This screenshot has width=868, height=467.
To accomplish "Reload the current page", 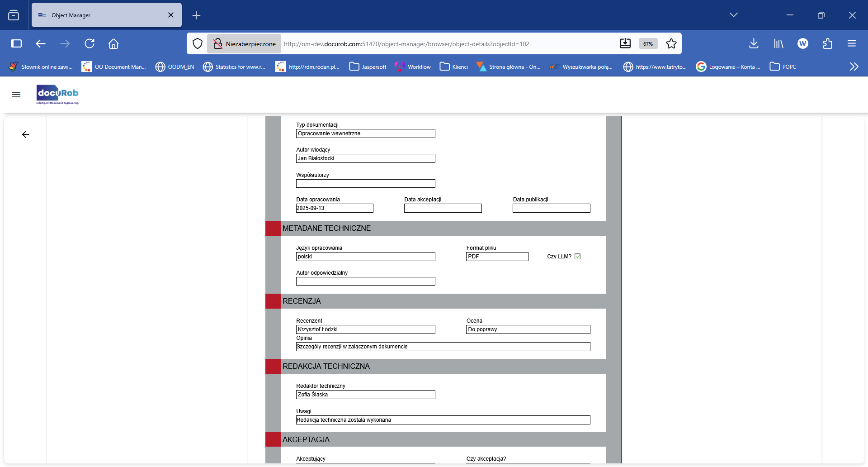I will coord(90,43).
